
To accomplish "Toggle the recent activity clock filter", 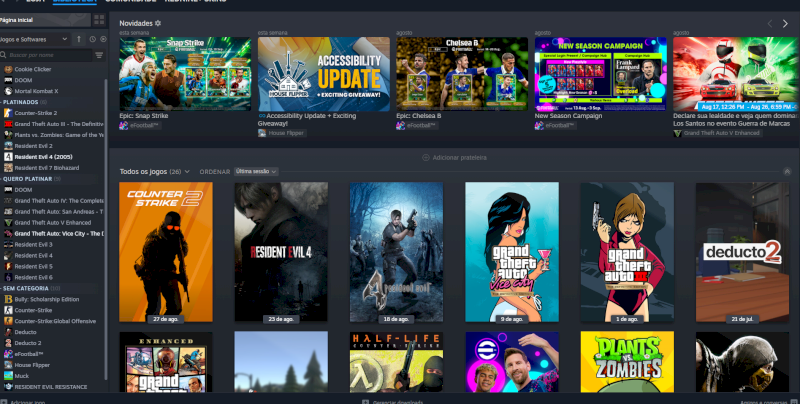I will (92, 39).
